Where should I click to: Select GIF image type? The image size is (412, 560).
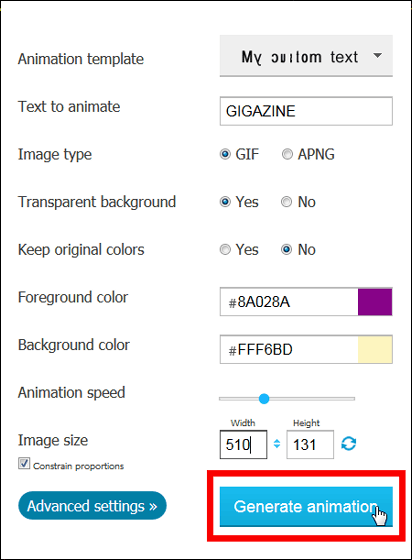[x=225, y=154]
